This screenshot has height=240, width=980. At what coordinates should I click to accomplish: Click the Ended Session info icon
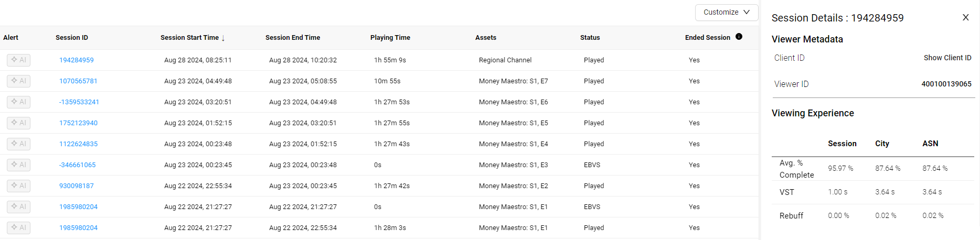pos(739,37)
